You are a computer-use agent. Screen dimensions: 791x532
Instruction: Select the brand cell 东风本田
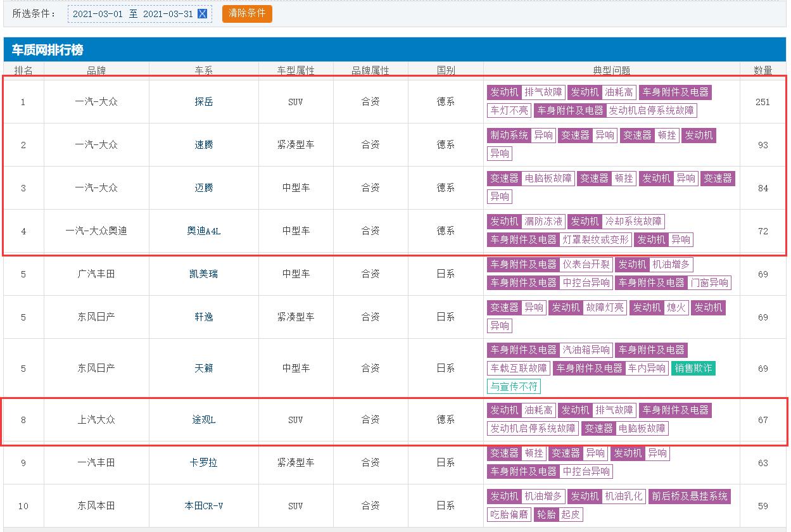tap(96, 506)
